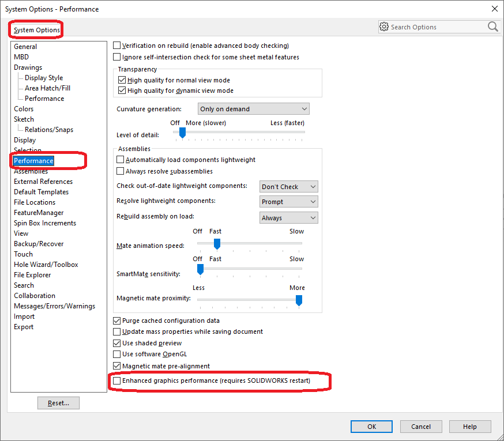Click the OK button
Image resolution: width=504 pixels, height=441 pixels.
[x=372, y=427]
